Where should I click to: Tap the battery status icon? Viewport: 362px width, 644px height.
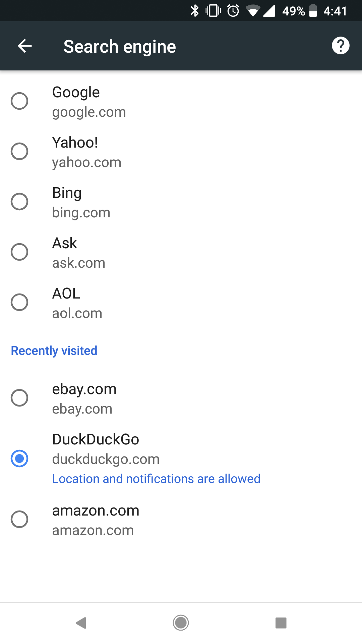point(313,11)
